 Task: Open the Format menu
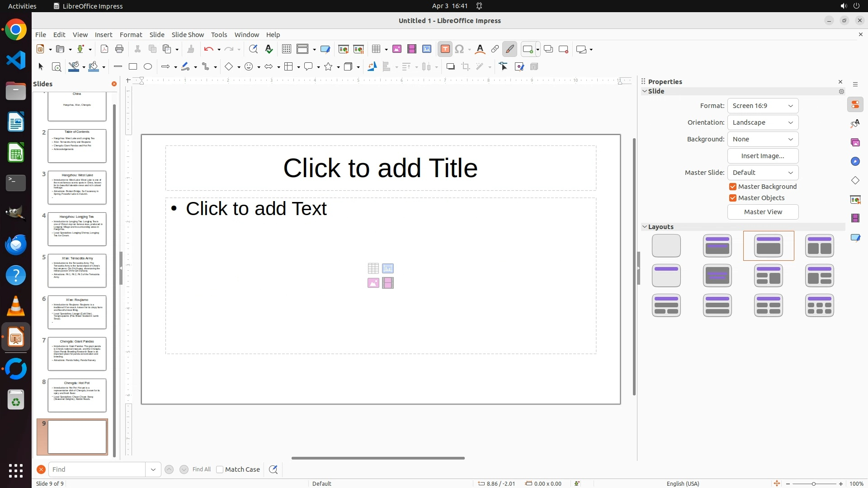click(131, 35)
